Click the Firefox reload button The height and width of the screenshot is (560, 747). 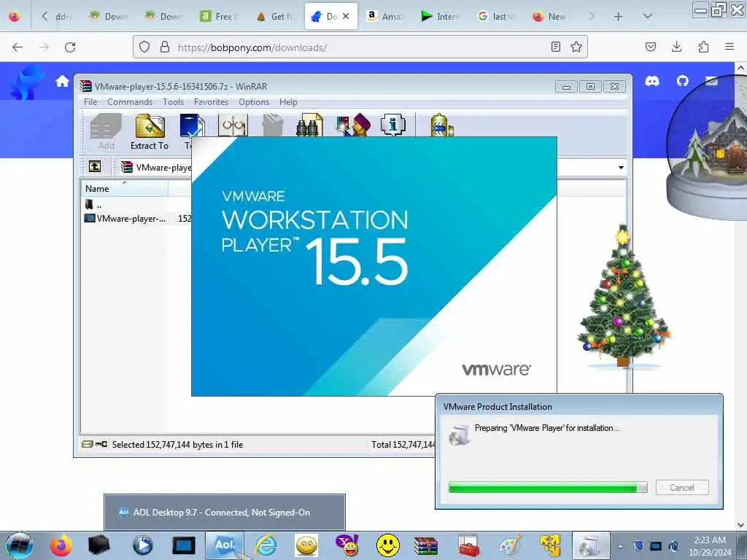pyautogui.click(x=70, y=47)
